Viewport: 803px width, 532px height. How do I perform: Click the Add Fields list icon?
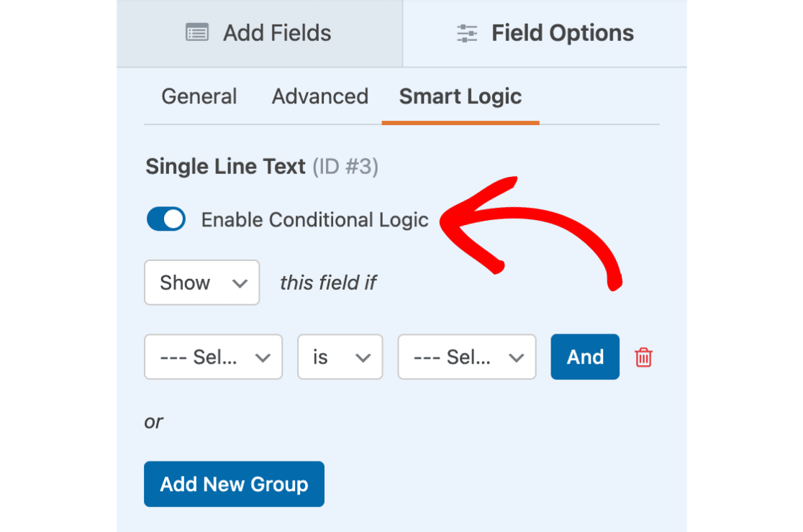(x=197, y=33)
